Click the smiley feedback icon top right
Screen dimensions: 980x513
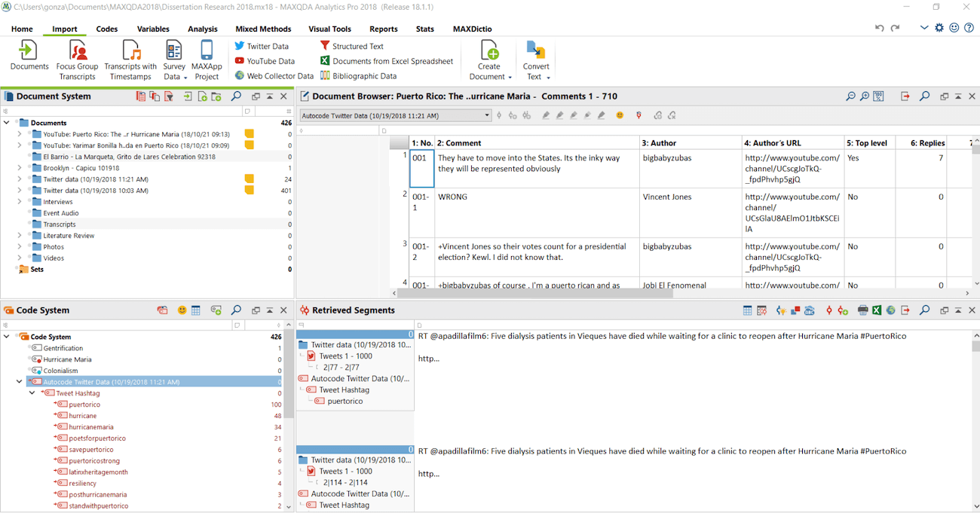tap(954, 28)
